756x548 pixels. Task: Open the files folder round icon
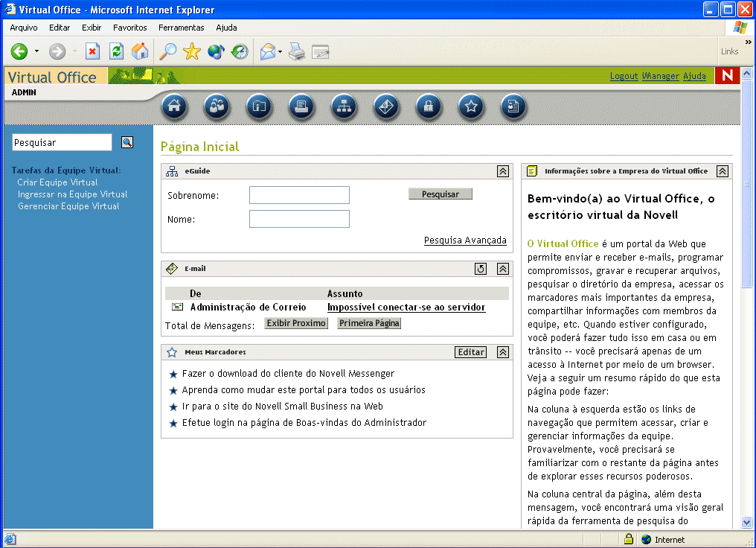(260, 106)
